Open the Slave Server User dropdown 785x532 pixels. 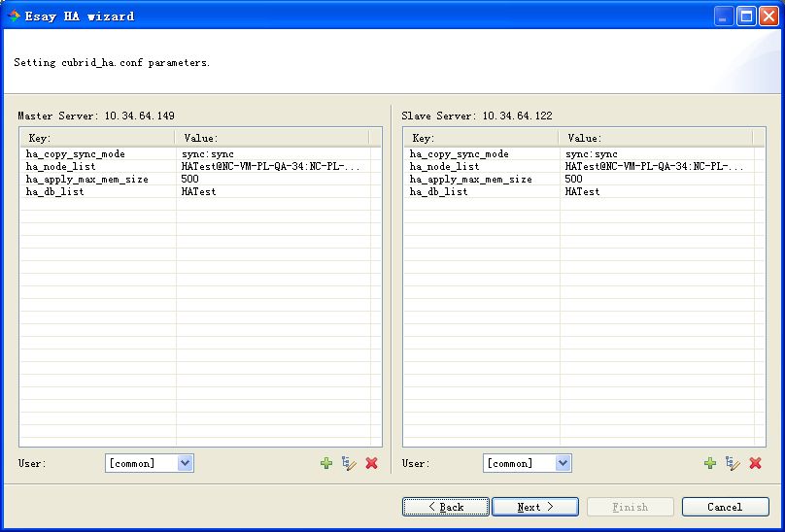click(x=563, y=464)
